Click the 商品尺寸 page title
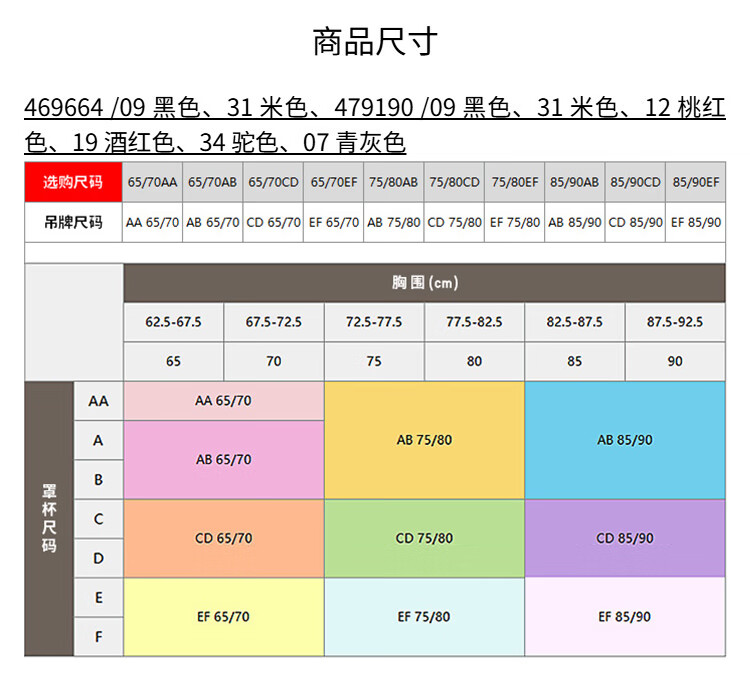Screen dimensions: 750x679 coord(374,43)
